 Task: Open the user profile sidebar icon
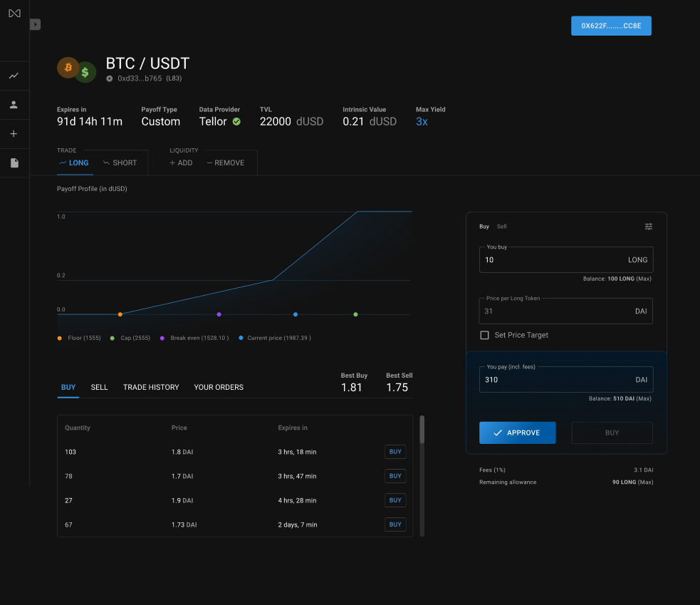[14, 105]
